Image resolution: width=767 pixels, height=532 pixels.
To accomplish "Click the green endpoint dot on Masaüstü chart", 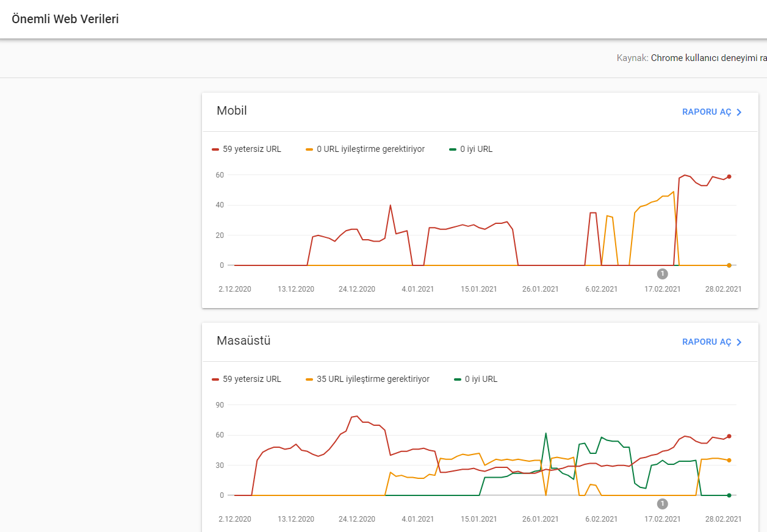I will [x=729, y=495].
